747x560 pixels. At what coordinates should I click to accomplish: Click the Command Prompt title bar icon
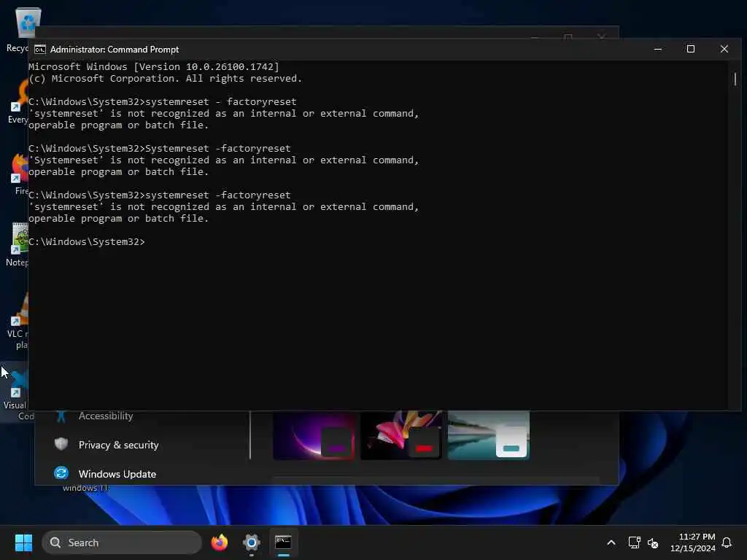(40, 50)
